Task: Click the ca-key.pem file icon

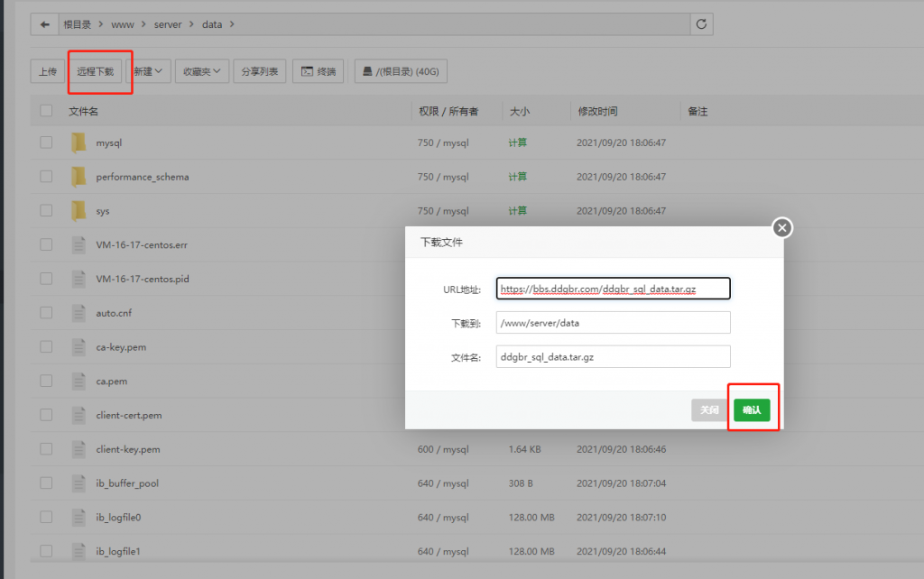Action: click(79, 347)
